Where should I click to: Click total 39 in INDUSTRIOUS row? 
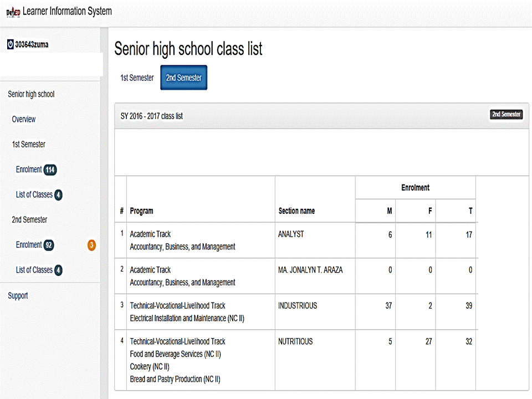point(469,306)
